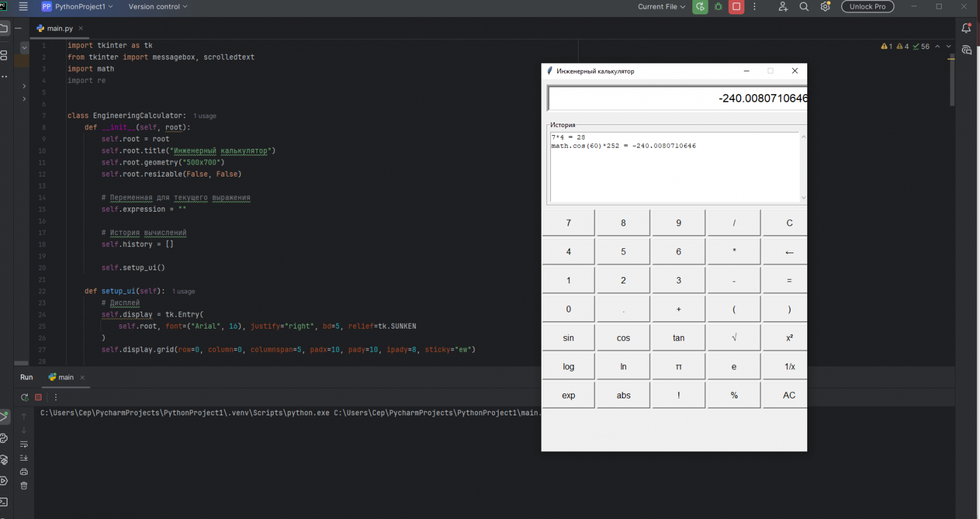Screen dimensions: 980x519
Task: Toggle soft-wrap in Run console
Action: point(24,444)
